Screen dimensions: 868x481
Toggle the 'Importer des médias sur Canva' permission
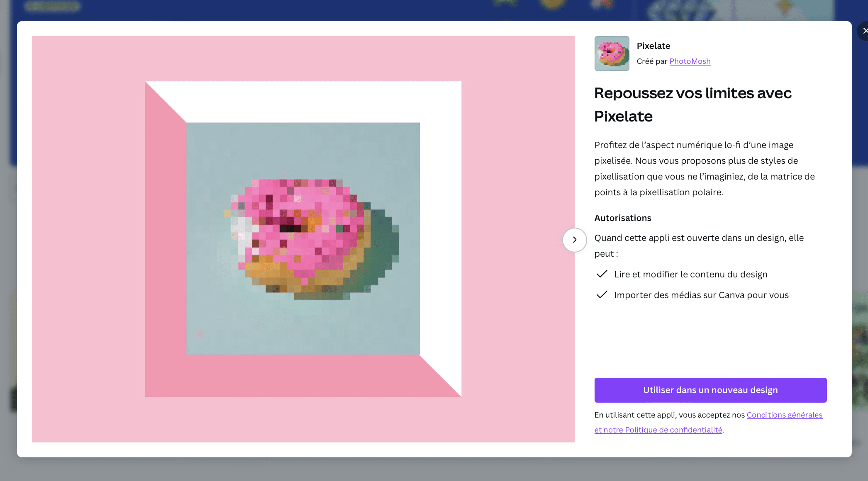[701, 295]
